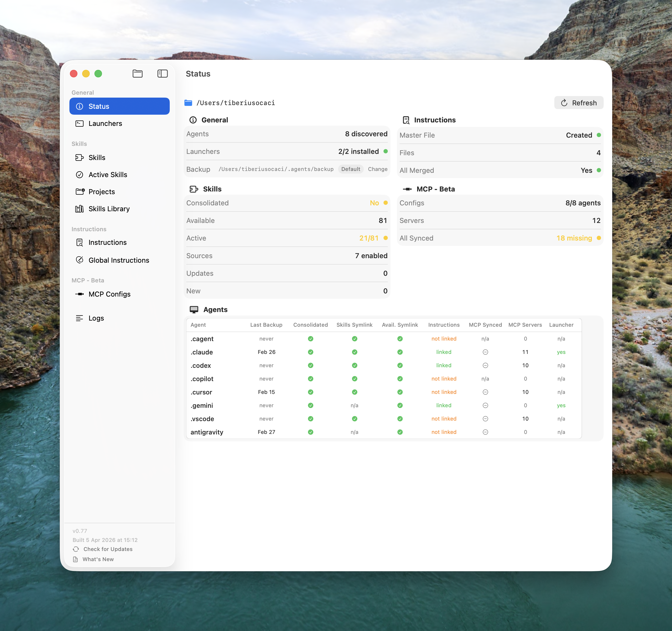This screenshot has width=672, height=631.
Task: Open the Launchers section
Action: point(105,123)
